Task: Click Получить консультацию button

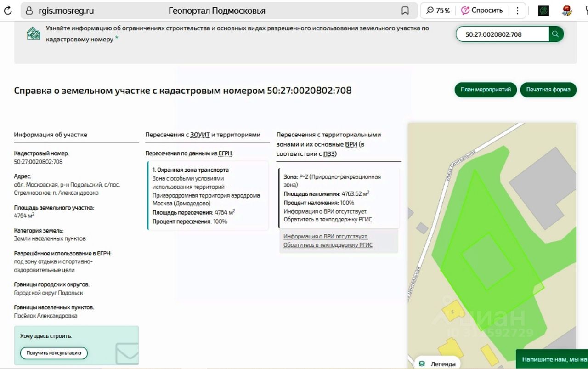Action: coord(54,353)
